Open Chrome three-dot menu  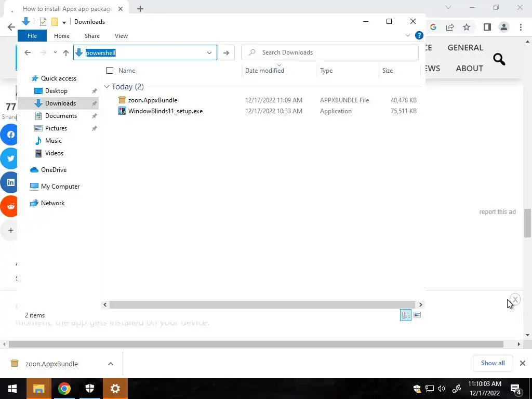[521, 27]
